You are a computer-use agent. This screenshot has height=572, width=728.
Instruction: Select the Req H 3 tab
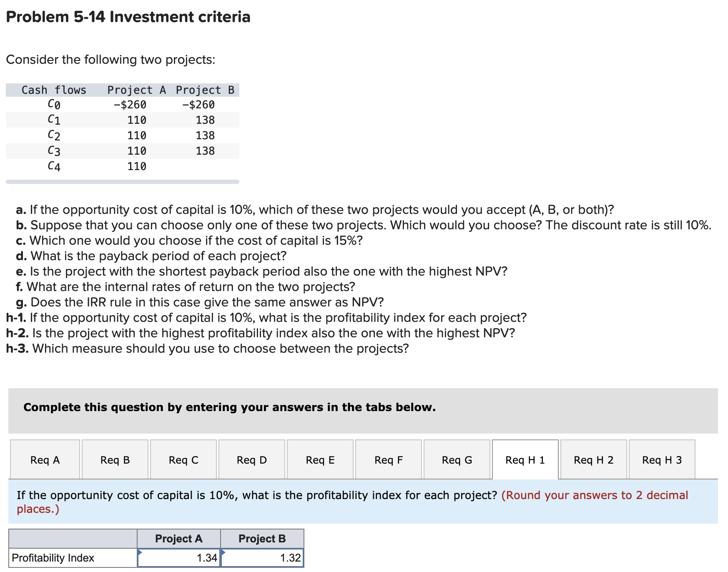click(662, 459)
